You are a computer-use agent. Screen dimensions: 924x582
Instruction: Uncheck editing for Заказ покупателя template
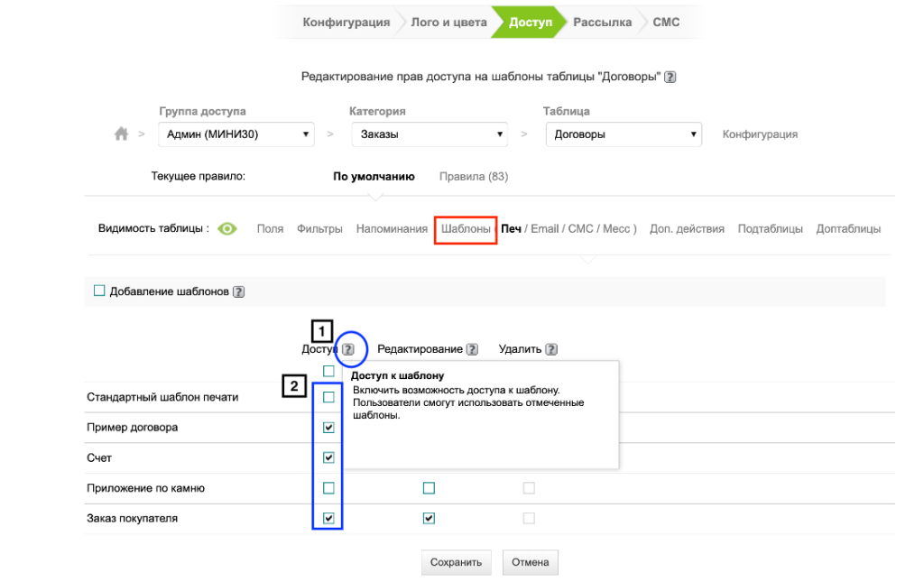point(429,519)
